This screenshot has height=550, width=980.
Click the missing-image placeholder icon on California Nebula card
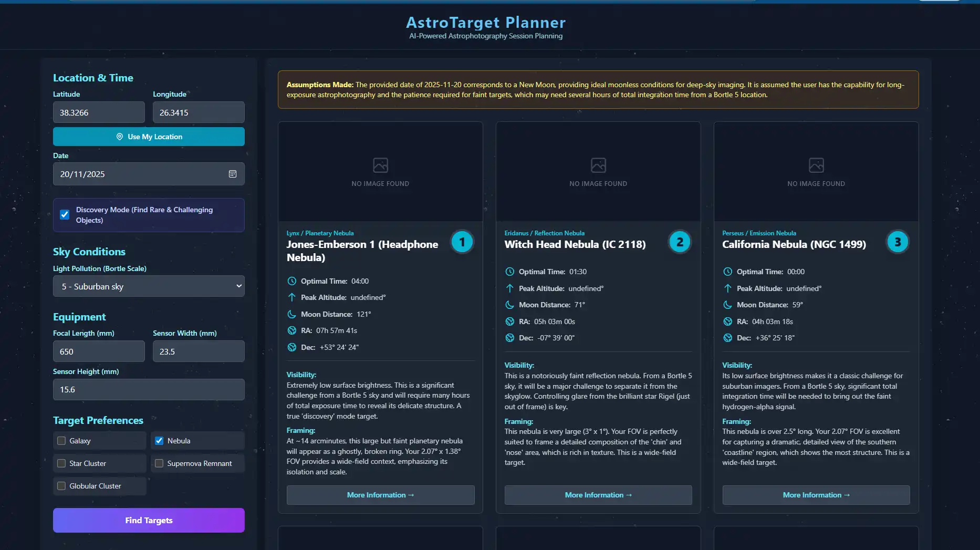tap(816, 165)
